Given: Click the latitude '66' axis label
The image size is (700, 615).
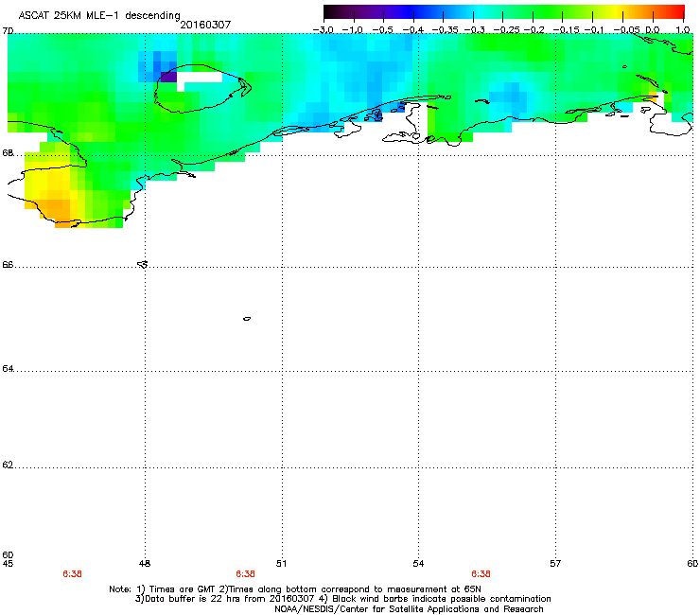Looking at the screenshot, I should pyautogui.click(x=8, y=264).
